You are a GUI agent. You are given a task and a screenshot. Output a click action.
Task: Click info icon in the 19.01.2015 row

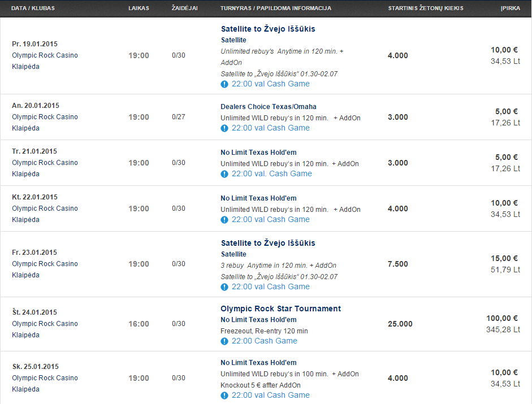[224, 84]
